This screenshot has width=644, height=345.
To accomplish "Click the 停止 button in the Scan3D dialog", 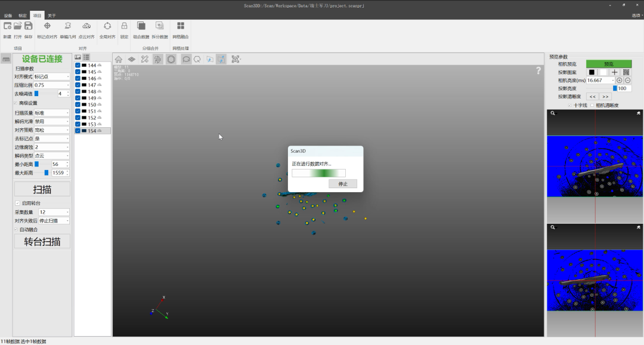I will click(x=342, y=184).
